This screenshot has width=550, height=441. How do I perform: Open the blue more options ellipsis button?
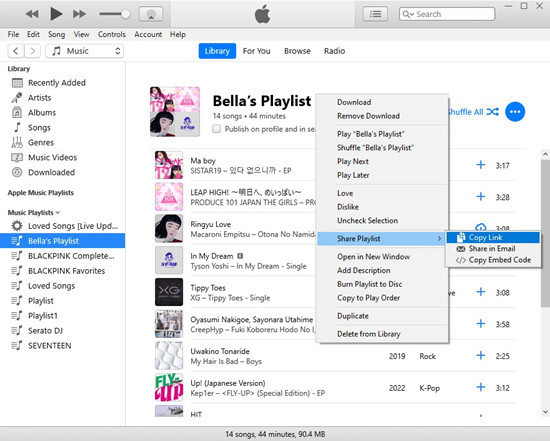[515, 112]
